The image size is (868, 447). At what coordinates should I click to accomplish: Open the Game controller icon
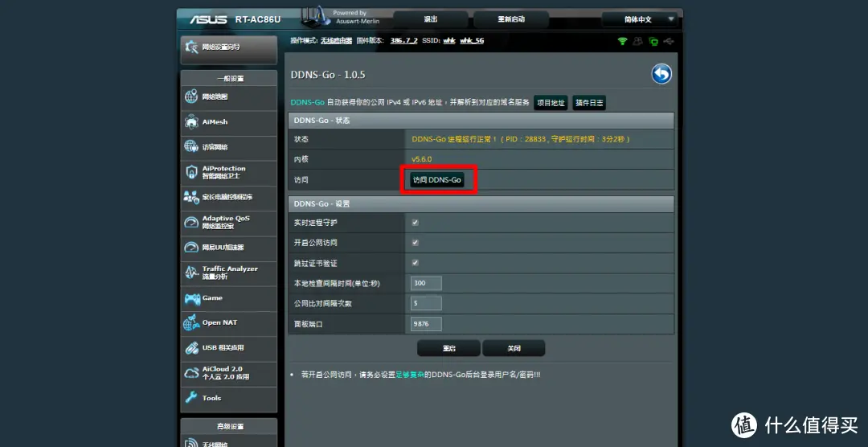click(191, 298)
